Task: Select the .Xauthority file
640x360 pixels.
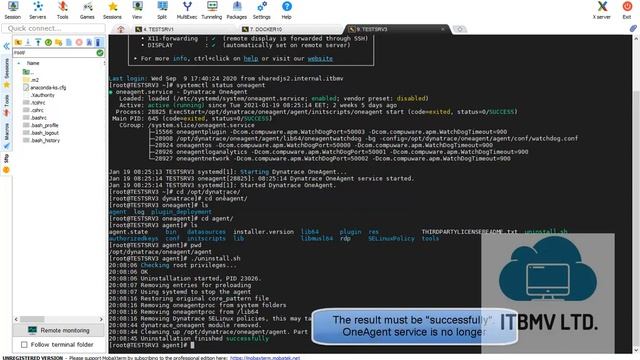Action: coord(39,95)
